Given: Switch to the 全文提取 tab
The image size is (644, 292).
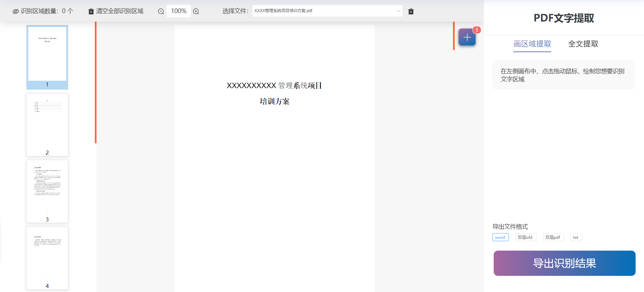Looking at the screenshot, I should [x=583, y=44].
